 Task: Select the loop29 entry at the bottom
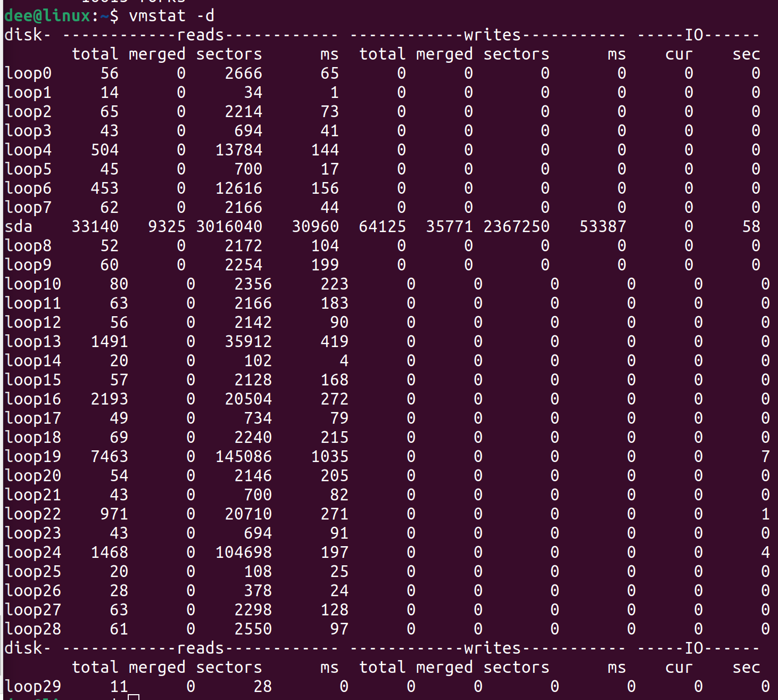[32, 686]
